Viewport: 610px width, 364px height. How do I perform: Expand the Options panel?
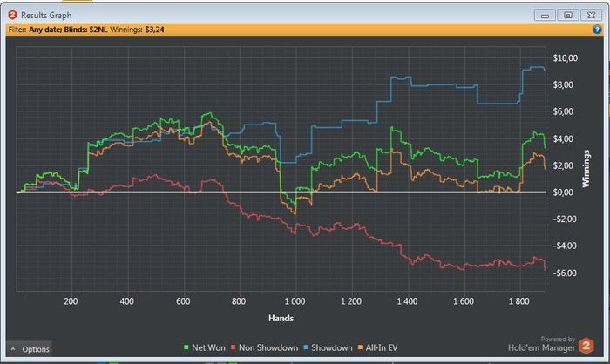[30, 349]
